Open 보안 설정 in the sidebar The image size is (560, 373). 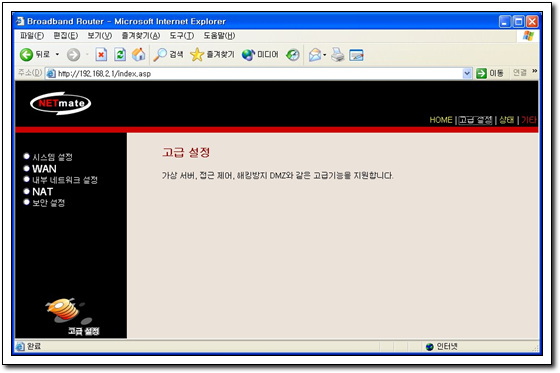(49, 203)
